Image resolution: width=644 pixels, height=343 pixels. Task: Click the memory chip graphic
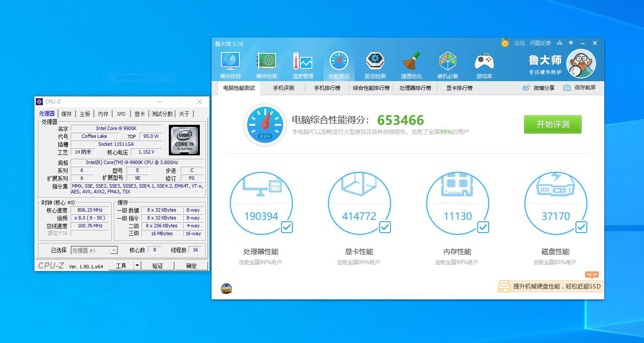pyautogui.click(x=457, y=184)
